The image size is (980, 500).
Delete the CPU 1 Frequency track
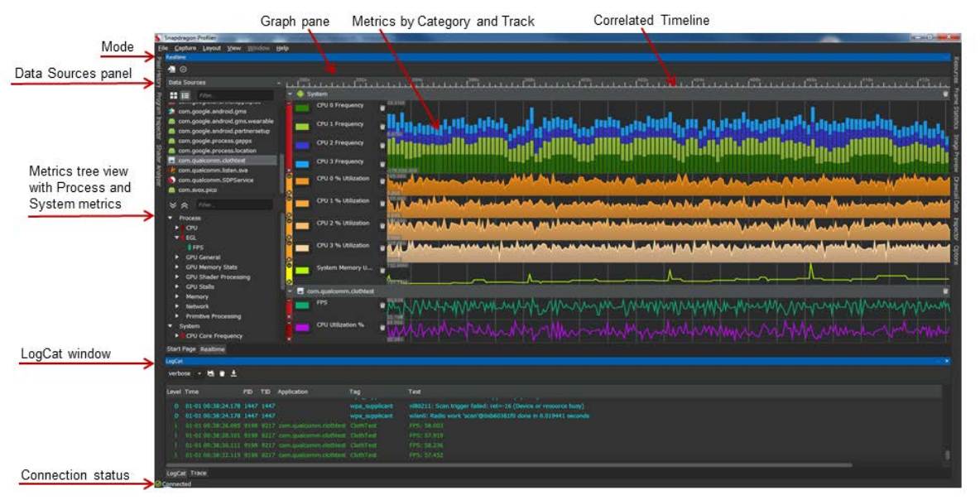382,127
